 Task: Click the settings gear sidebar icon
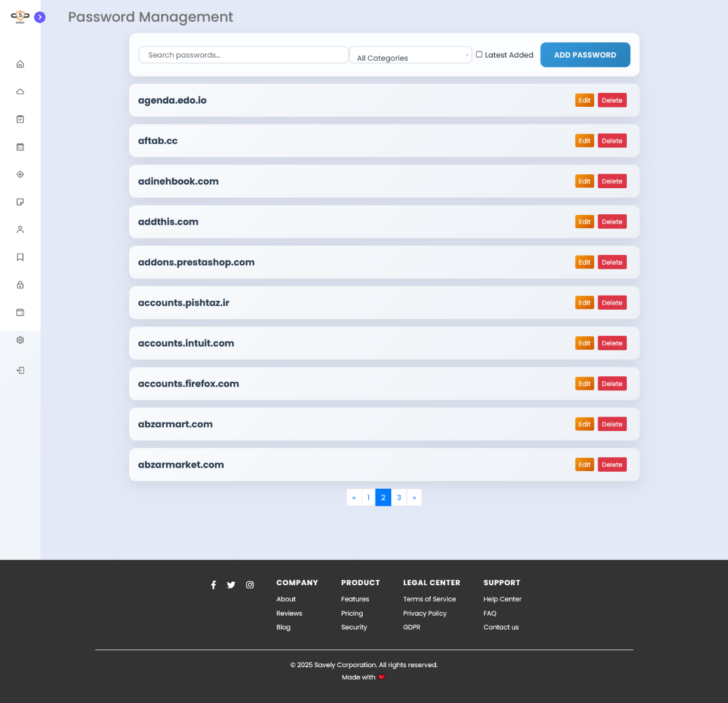20,340
